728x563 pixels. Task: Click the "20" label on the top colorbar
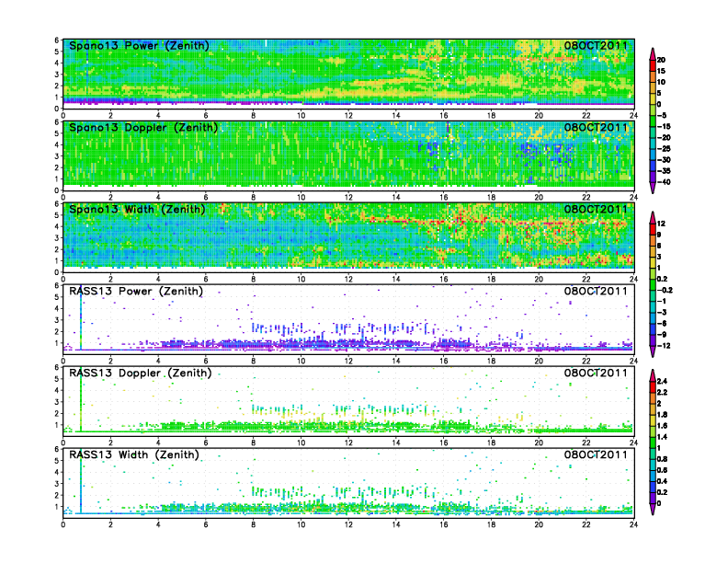pyautogui.click(x=661, y=60)
